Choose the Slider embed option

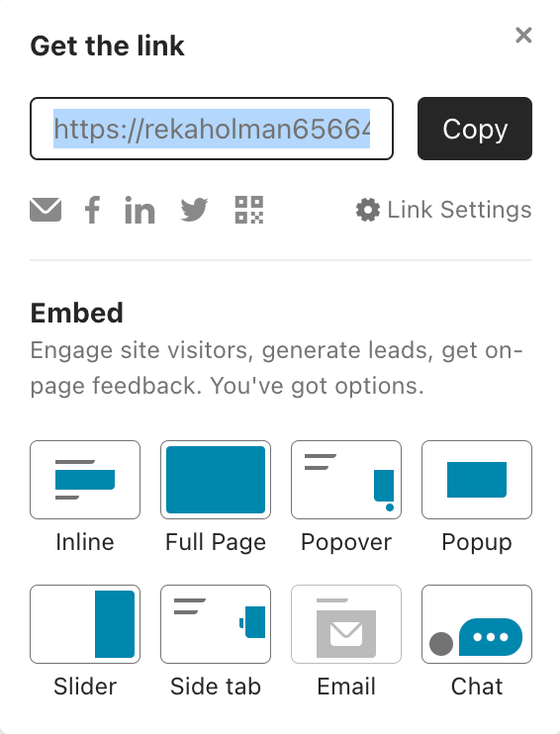(x=85, y=624)
